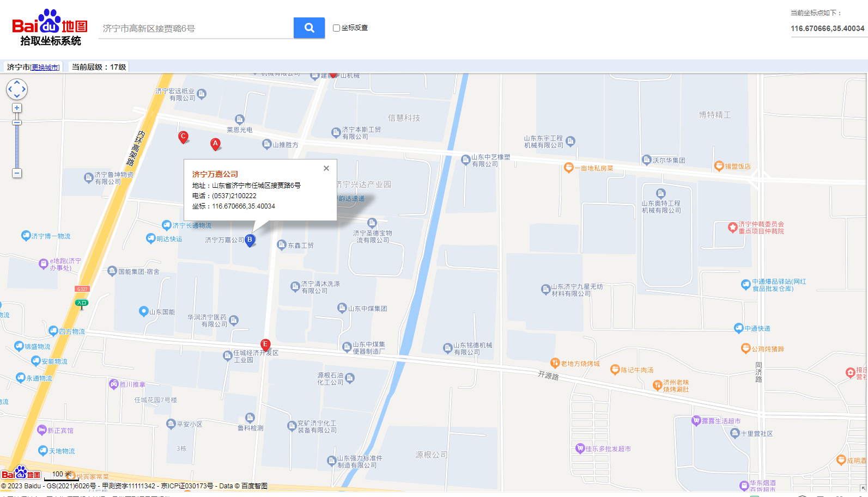
Task: Pan map right with arrow control
Action: (x=24, y=89)
